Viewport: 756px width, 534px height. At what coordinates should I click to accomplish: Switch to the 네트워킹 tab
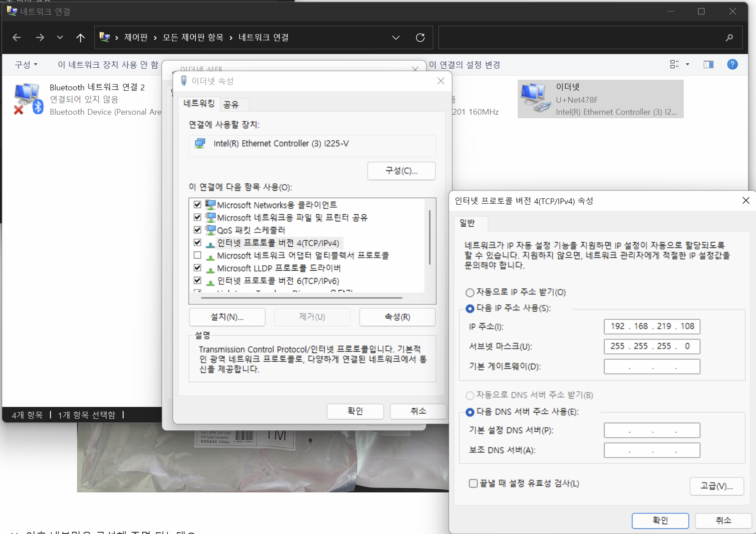(199, 104)
